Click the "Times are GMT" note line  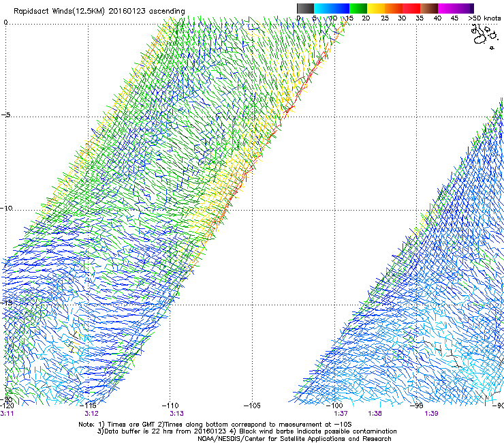click(x=215, y=425)
